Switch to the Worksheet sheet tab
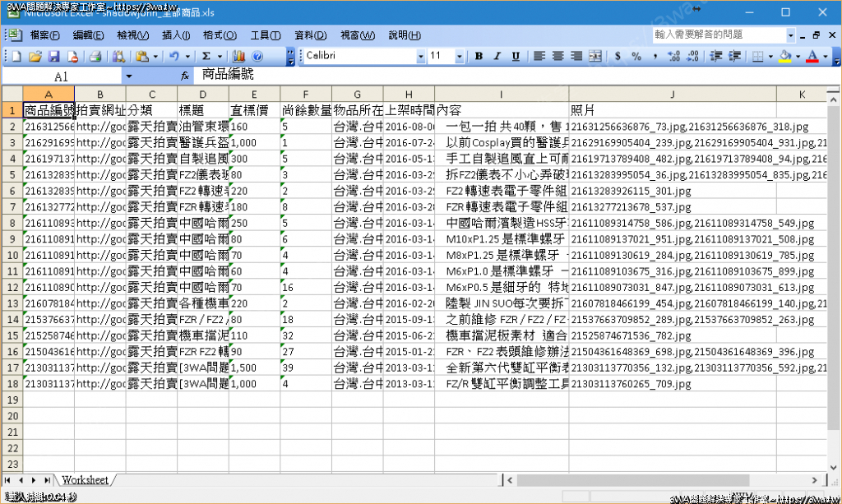 [x=85, y=479]
